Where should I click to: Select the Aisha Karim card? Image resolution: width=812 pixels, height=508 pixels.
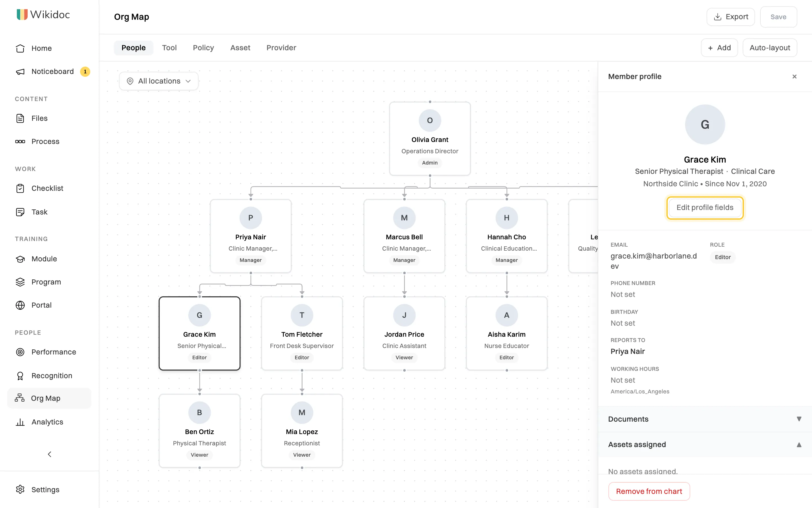[507, 334]
